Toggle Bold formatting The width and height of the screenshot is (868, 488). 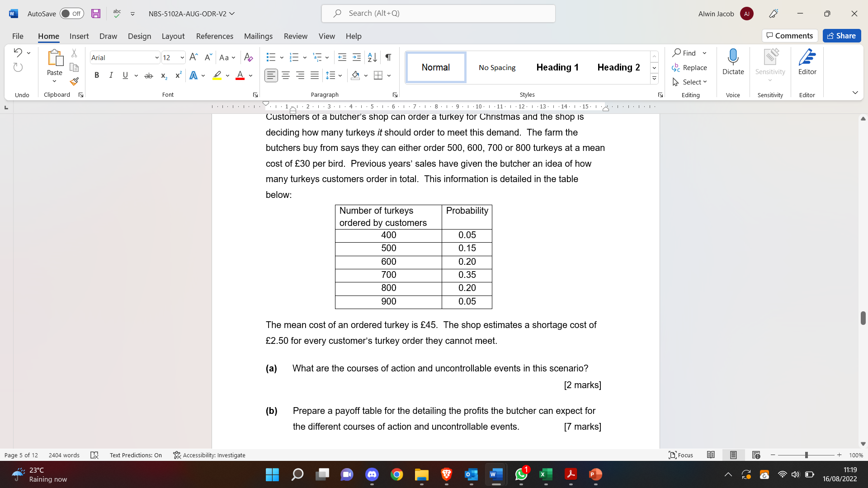click(x=96, y=75)
